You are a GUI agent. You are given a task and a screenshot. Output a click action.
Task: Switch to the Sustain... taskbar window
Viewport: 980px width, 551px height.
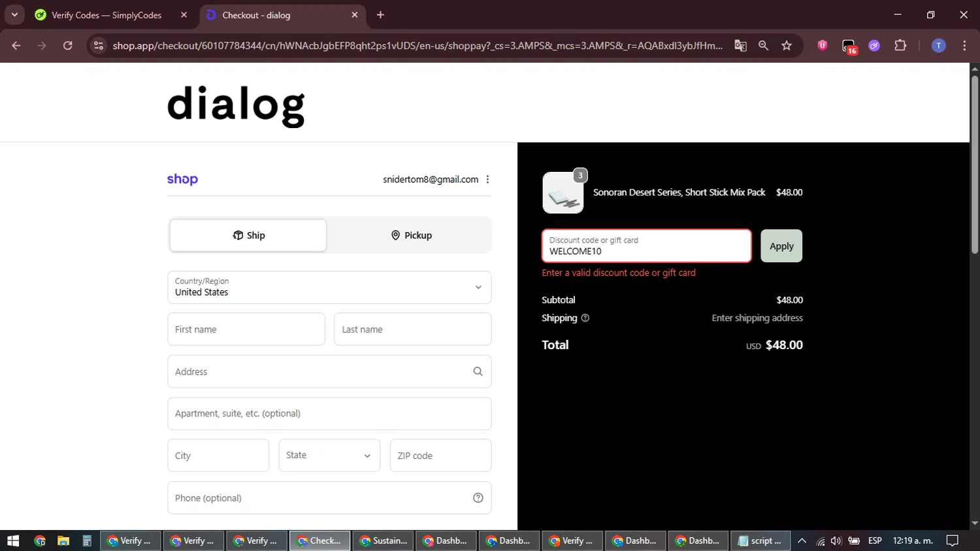pos(384,541)
